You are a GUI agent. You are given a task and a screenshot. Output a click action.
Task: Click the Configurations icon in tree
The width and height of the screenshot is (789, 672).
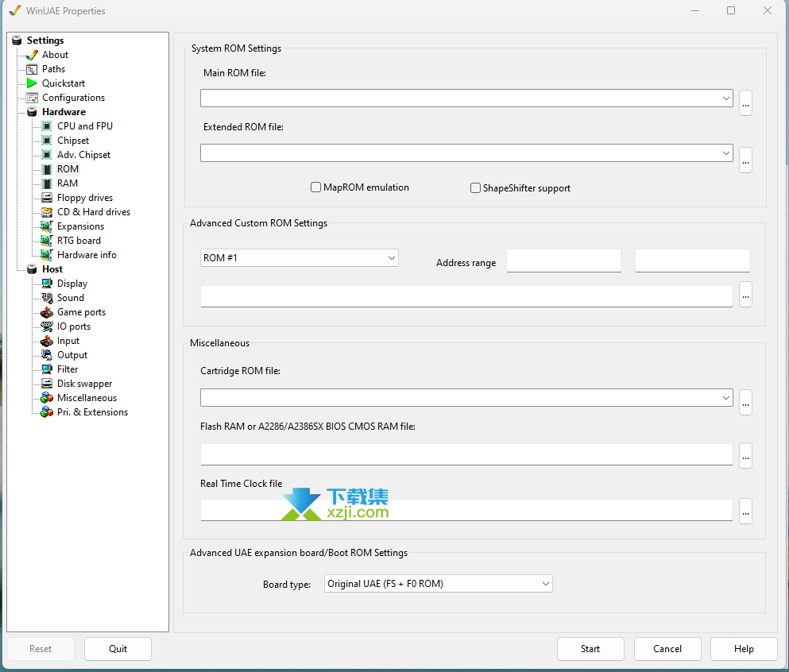(32, 98)
